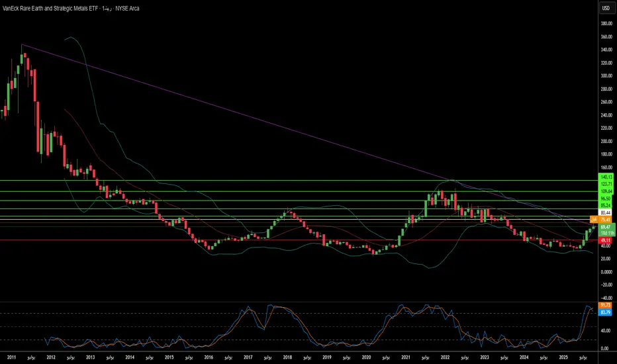This screenshot has width=617, height=364.
Task: Click the VanEck Rare Earth ETF chart title
Action: 50,9
